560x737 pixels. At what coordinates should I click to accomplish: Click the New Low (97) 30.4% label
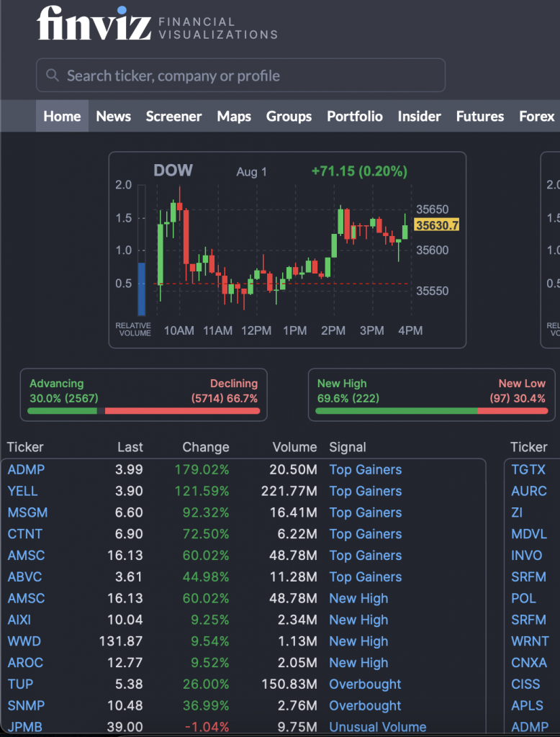click(x=518, y=391)
